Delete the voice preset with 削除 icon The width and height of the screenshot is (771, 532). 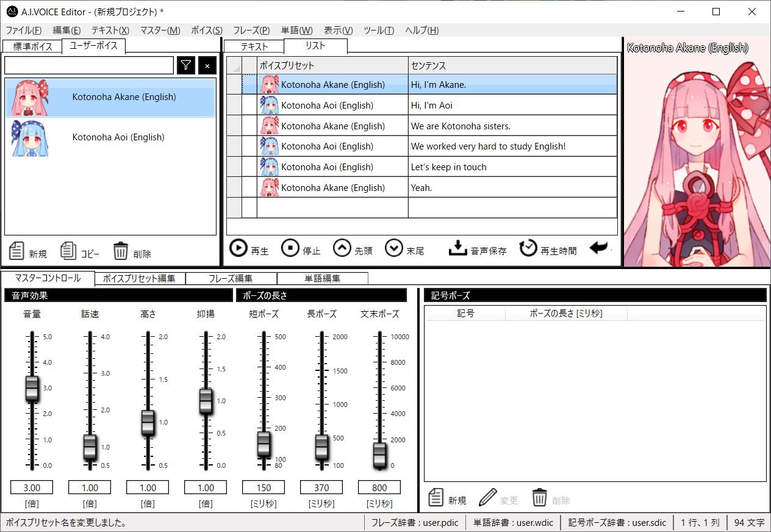point(121,251)
